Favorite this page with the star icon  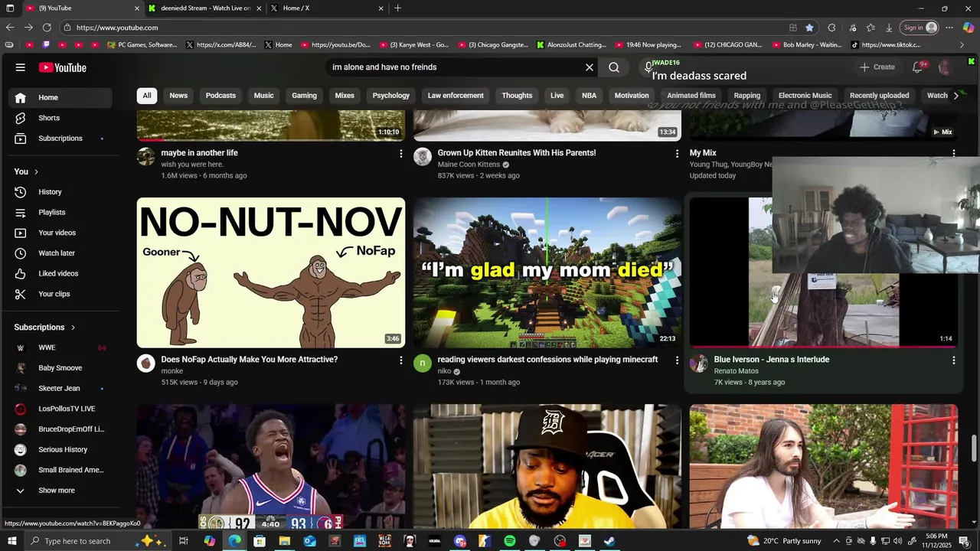(809, 28)
